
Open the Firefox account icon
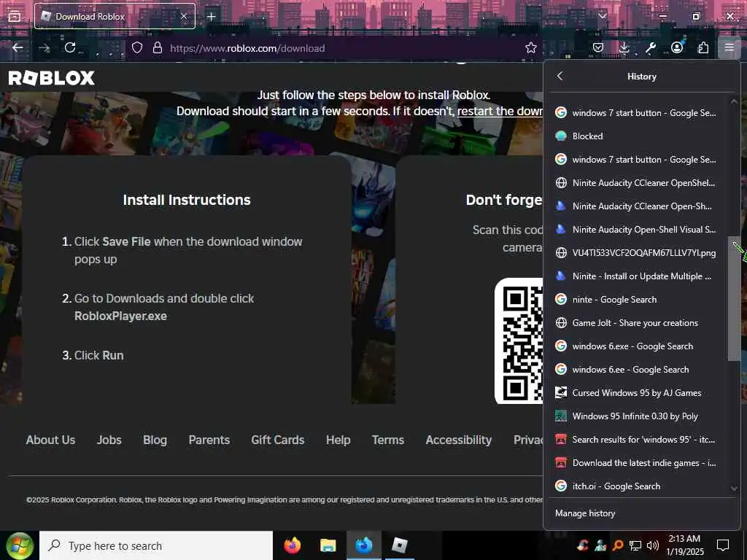(676, 47)
